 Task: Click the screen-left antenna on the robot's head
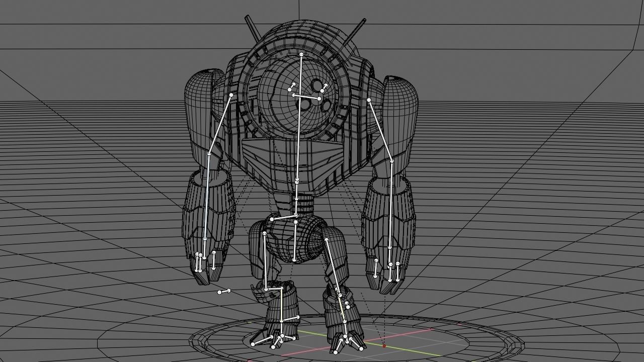(252, 29)
